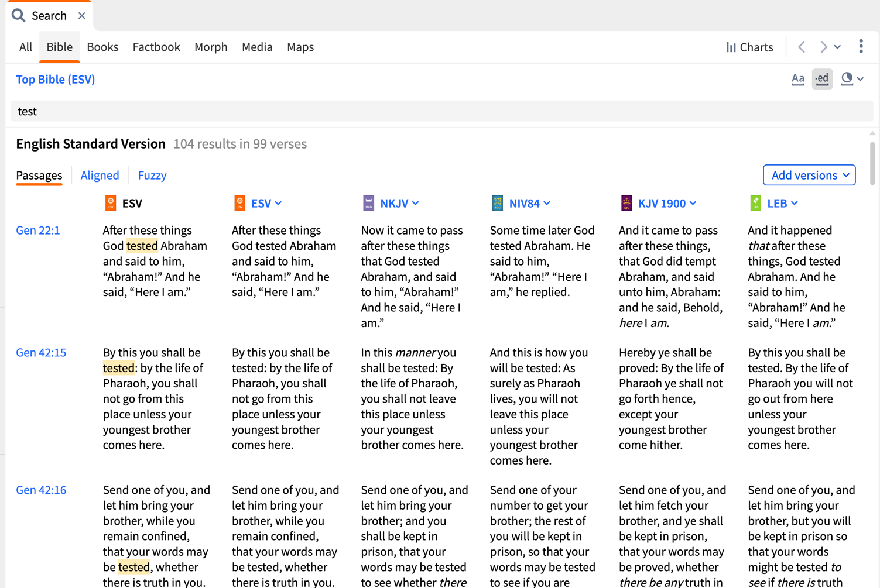Open the Charts view

tap(749, 47)
